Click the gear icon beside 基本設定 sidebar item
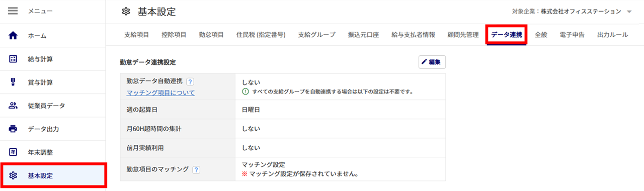The width and height of the screenshot is (644, 191). coord(14,175)
